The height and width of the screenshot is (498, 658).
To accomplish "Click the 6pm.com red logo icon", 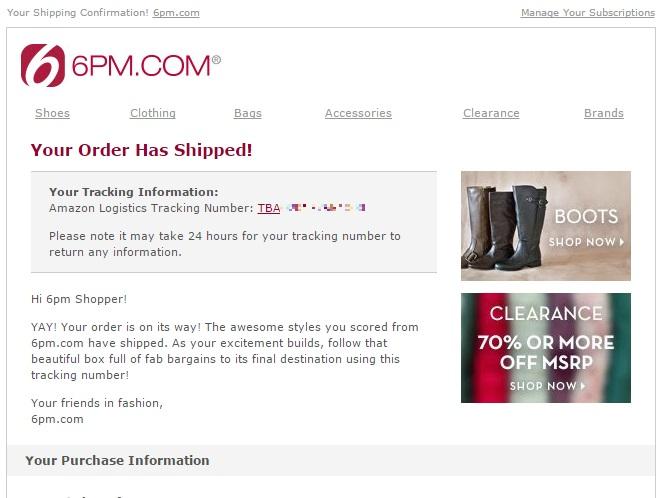I will [x=43, y=65].
